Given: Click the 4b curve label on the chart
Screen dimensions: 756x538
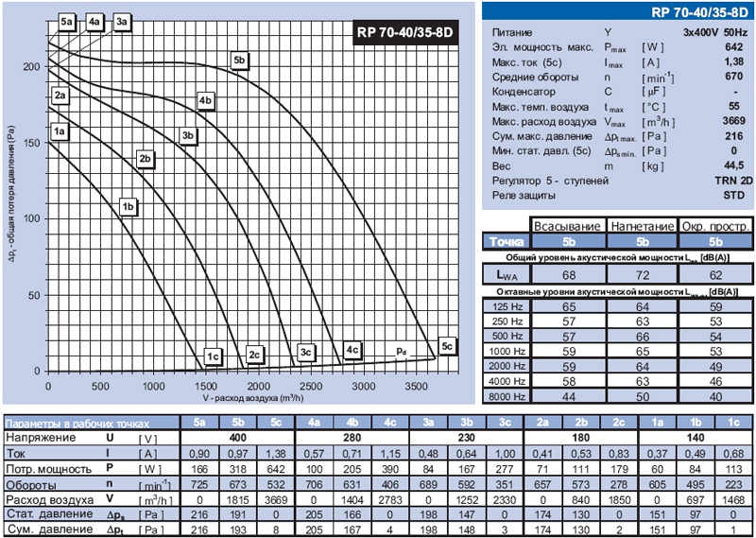Looking at the screenshot, I should [206, 100].
